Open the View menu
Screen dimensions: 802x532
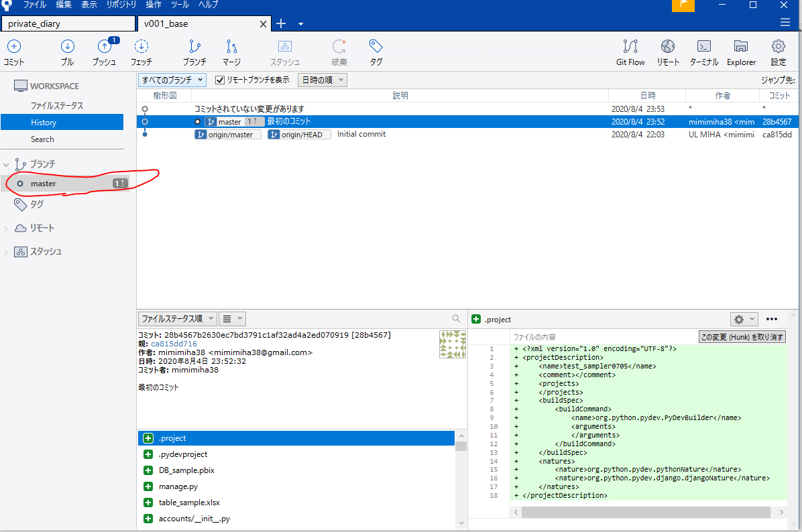coord(89,5)
